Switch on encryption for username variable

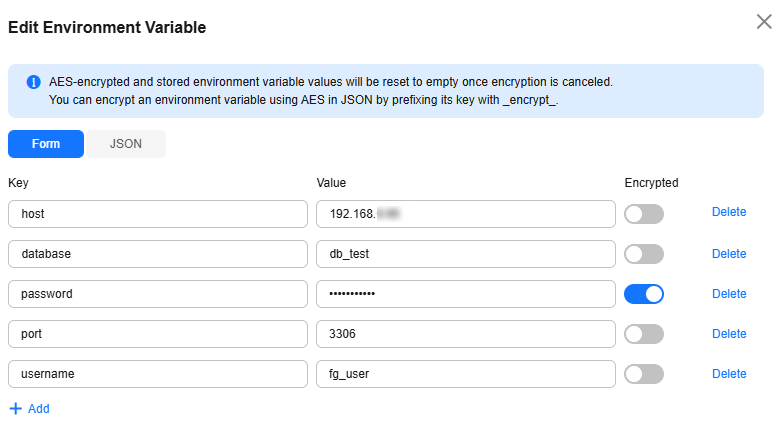point(644,374)
